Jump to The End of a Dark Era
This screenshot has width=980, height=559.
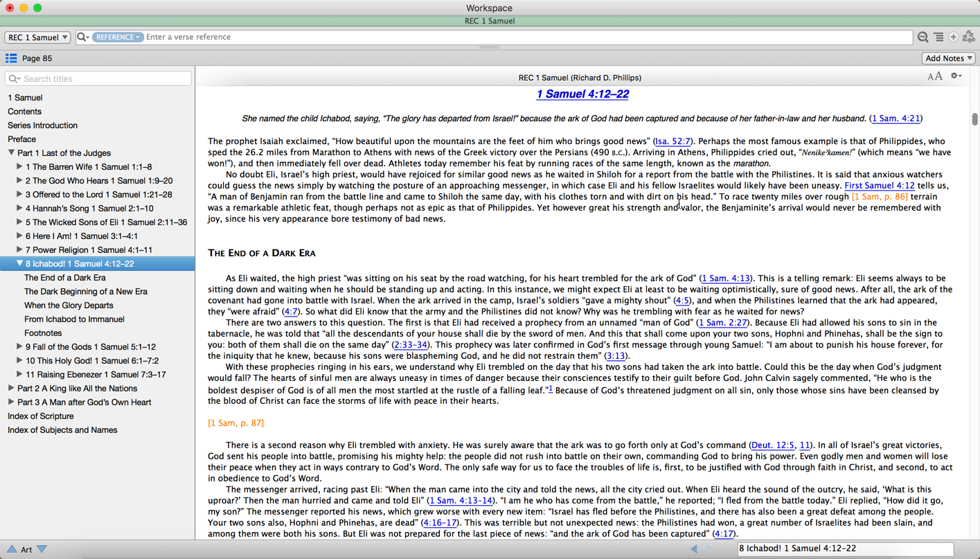pyautogui.click(x=65, y=278)
